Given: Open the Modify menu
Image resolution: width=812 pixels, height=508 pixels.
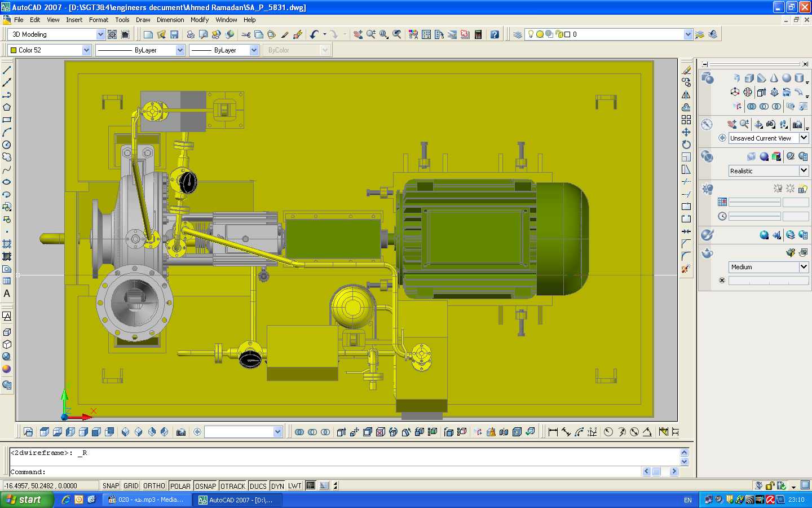Looking at the screenshot, I should click(x=200, y=20).
